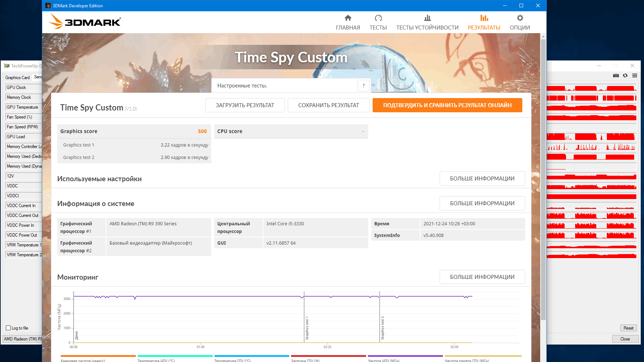Image resolution: width=644 pixels, height=362 pixels.
Task: Click Graphics test 2 result row
Action: coord(134,157)
